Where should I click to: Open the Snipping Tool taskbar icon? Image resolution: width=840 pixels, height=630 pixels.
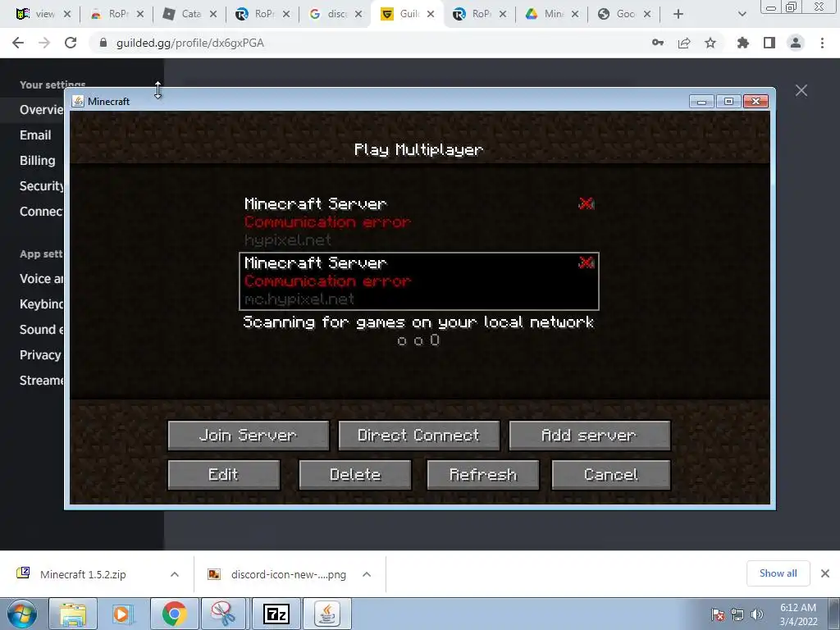click(223, 614)
